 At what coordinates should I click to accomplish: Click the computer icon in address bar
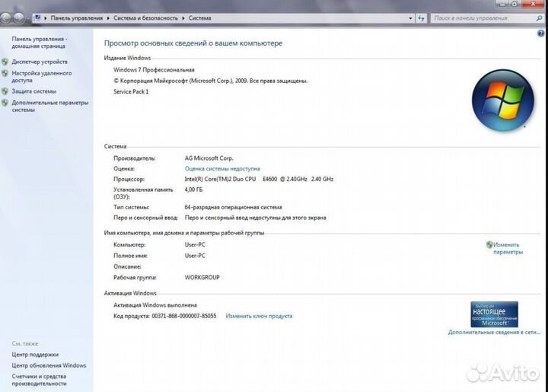point(37,18)
